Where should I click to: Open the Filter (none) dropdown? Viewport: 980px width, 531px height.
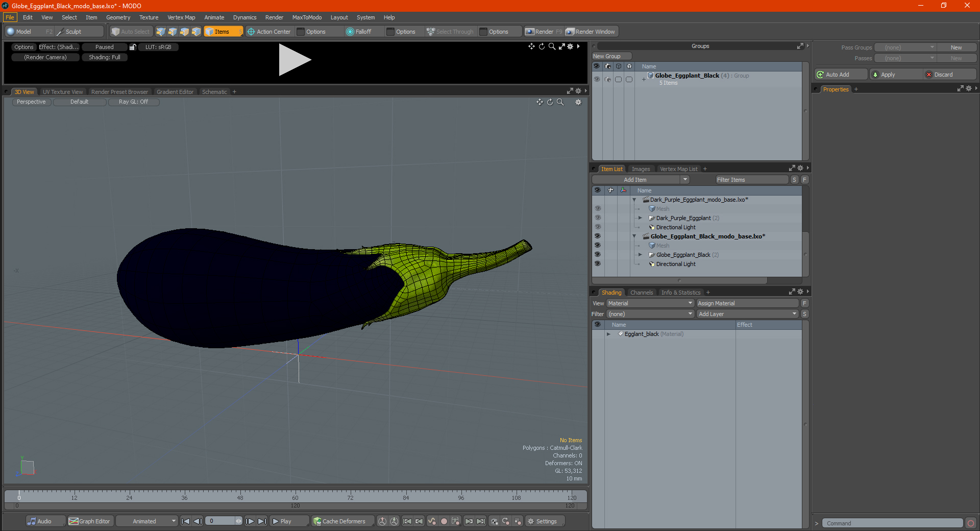point(650,314)
